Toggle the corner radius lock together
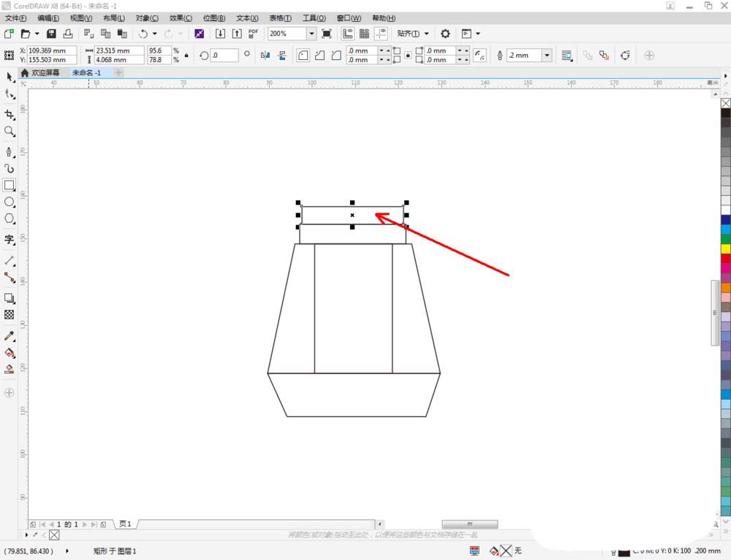 407,56
